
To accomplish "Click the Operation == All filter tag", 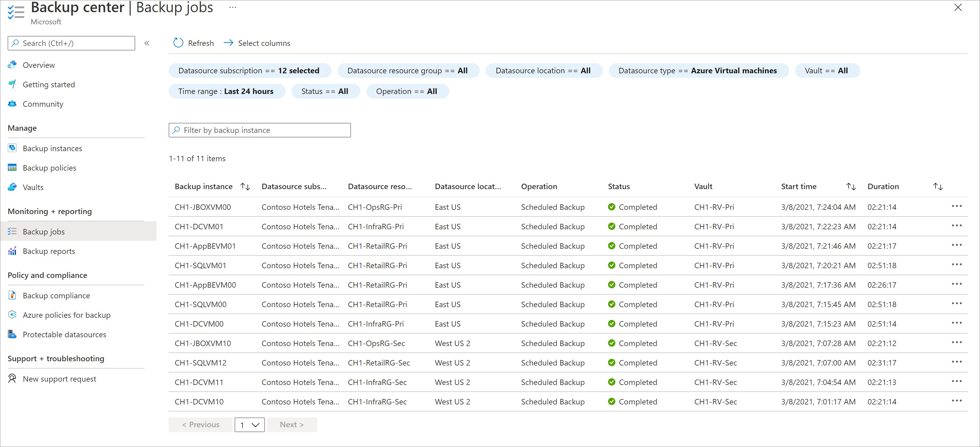I will [x=406, y=92].
